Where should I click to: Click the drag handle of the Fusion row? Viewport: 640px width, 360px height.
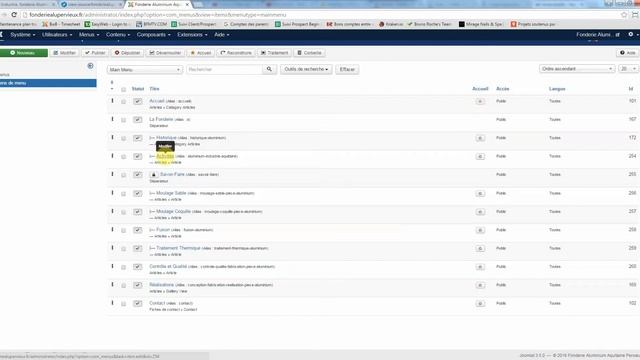pos(112,229)
